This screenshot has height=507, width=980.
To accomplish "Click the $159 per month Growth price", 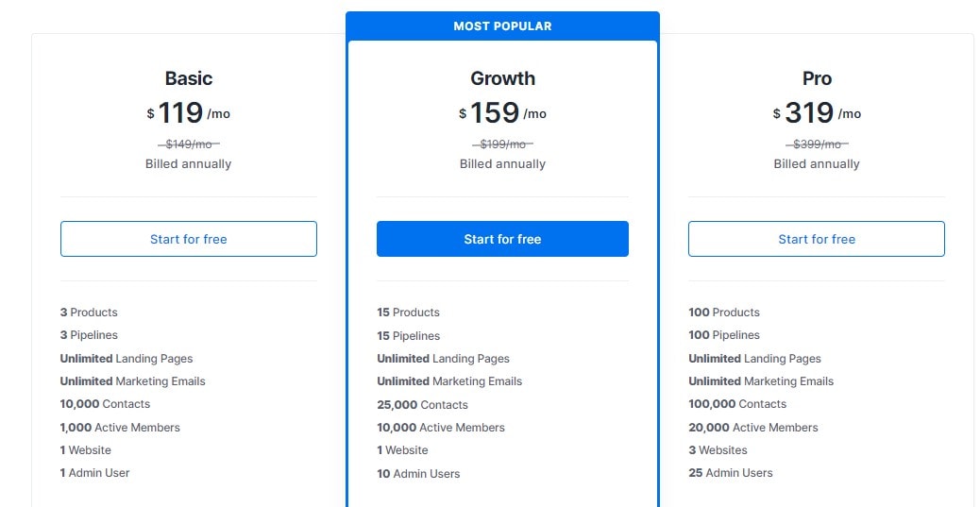I will (502, 113).
